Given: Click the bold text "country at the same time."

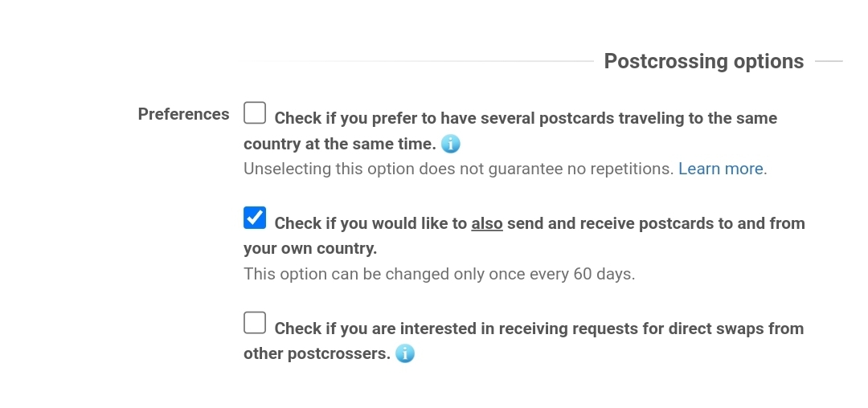Looking at the screenshot, I should point(339,145).
